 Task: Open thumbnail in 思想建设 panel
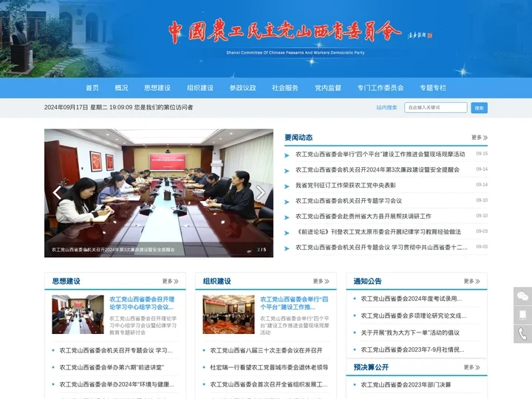[x=78, y=315]
